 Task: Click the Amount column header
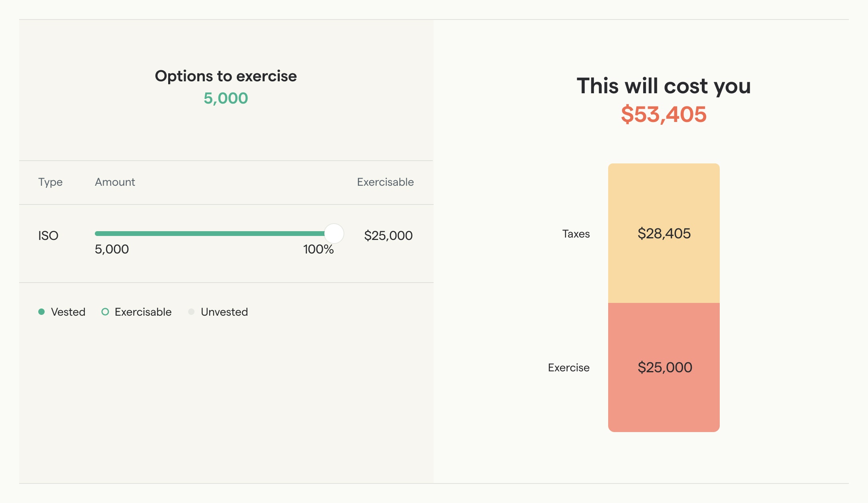[x=115, y=182]
